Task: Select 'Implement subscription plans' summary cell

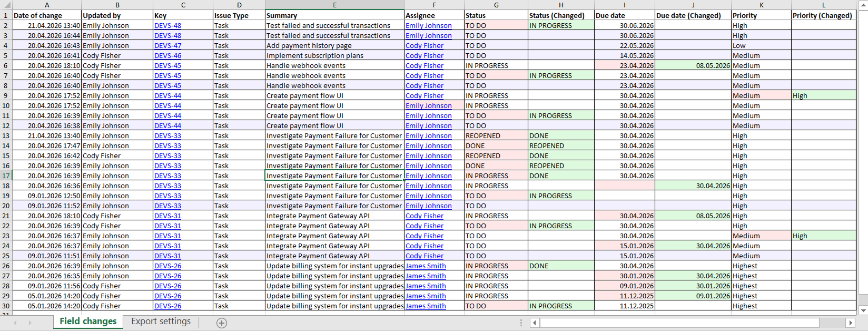Action: (x=334, y=55)
